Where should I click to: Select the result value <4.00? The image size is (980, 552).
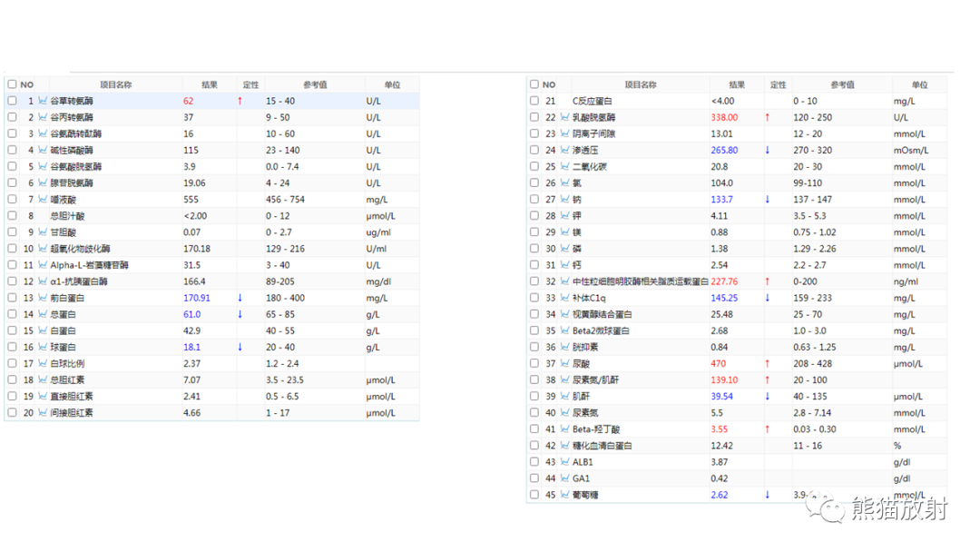722,101
